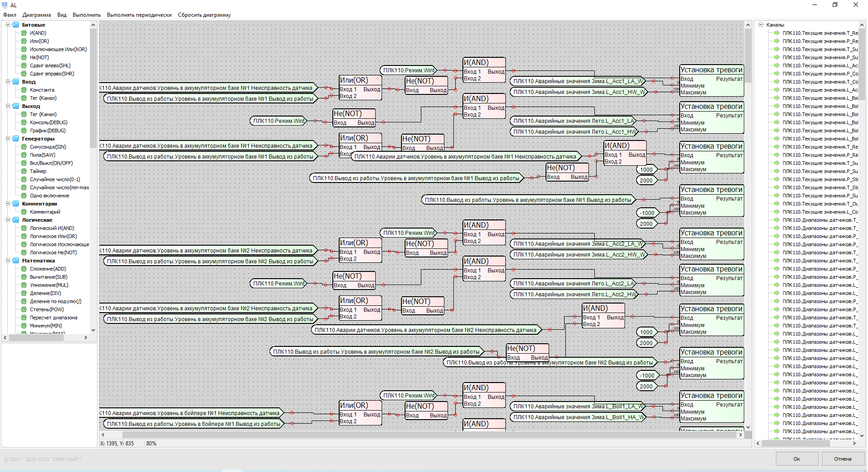The image size is (868, 472).
Task: Click the blocks tree scrollbar down arrow
Action: [93, 330]
